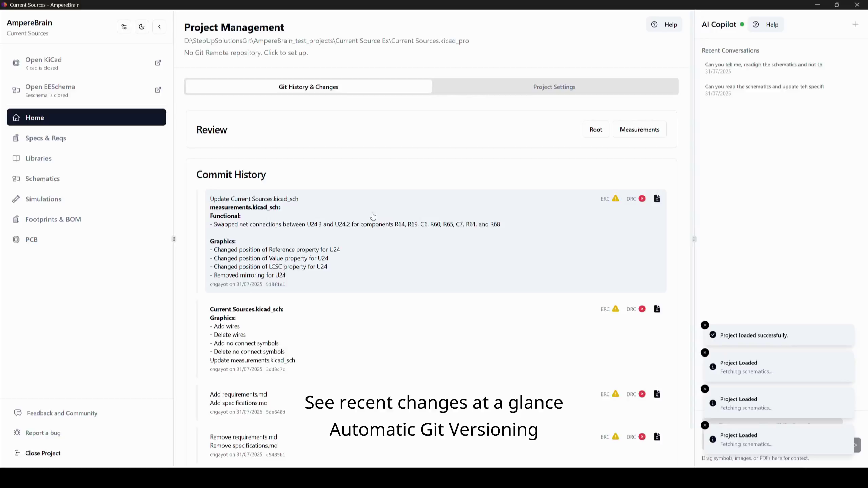Start new Copilot conversation with plus icon
This screenshot has width=868, height=488.
855,24
